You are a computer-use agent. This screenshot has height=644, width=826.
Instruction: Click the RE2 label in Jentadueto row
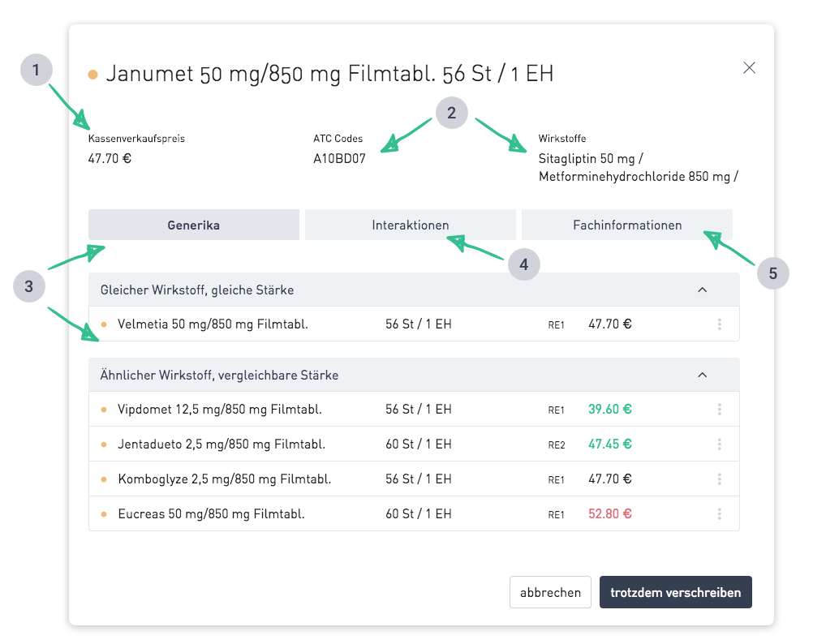point(557,445)
